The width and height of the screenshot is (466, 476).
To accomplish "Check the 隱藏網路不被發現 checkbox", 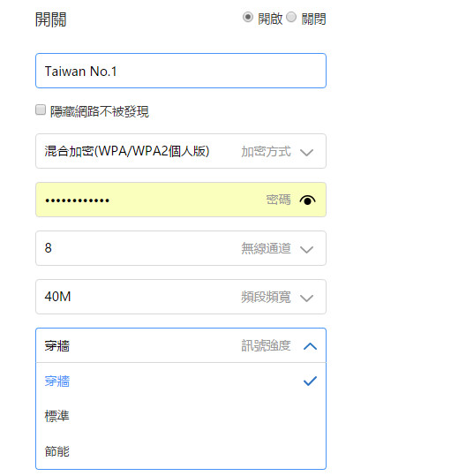I will tap(41, 110).
